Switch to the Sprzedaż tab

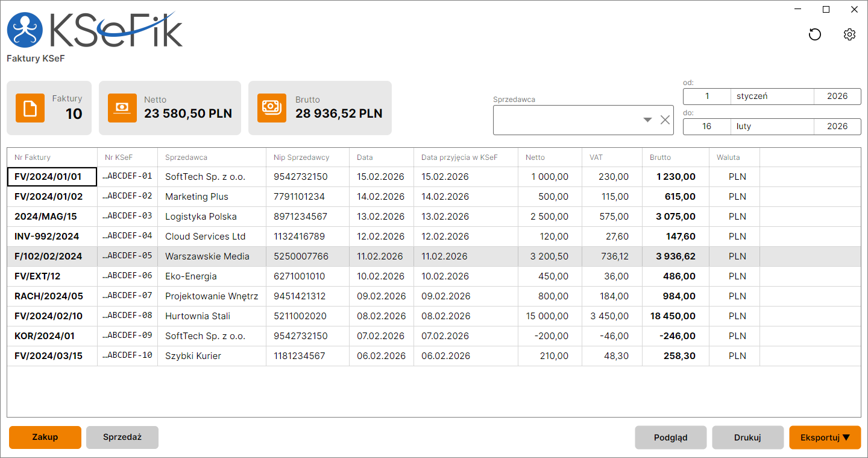122,437
